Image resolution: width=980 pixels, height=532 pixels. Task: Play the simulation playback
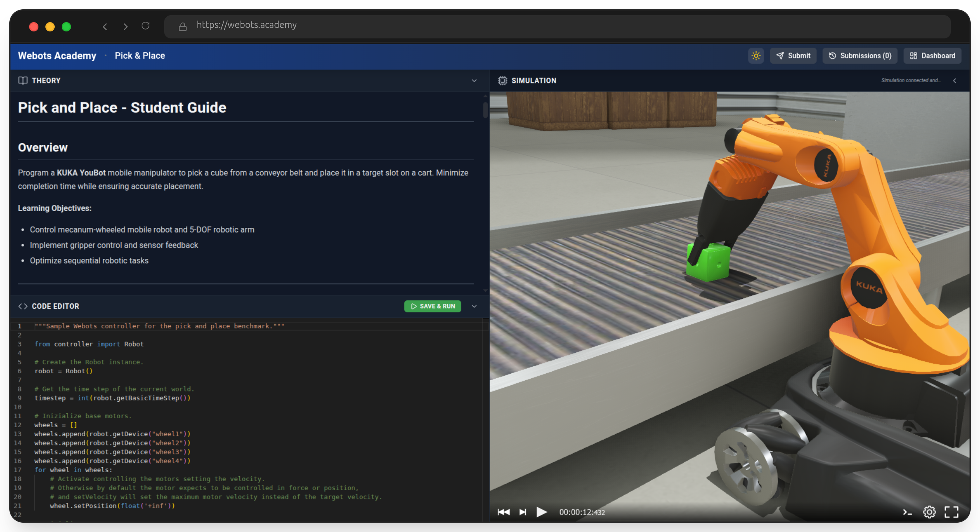coord(542,512)
